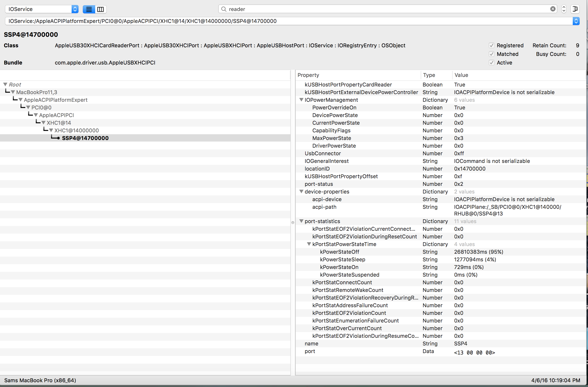588x387 pixels.
Task: Toggle the Matched checkbox
Action: click(x=491, y=54)
